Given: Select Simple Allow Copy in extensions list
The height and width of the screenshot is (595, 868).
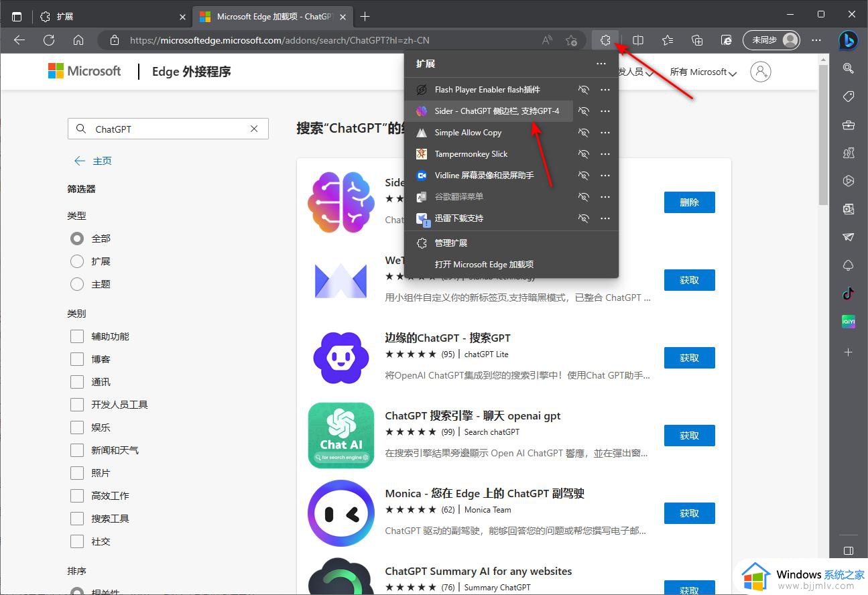Looking at the screenshot, I should tap(489, 133).
